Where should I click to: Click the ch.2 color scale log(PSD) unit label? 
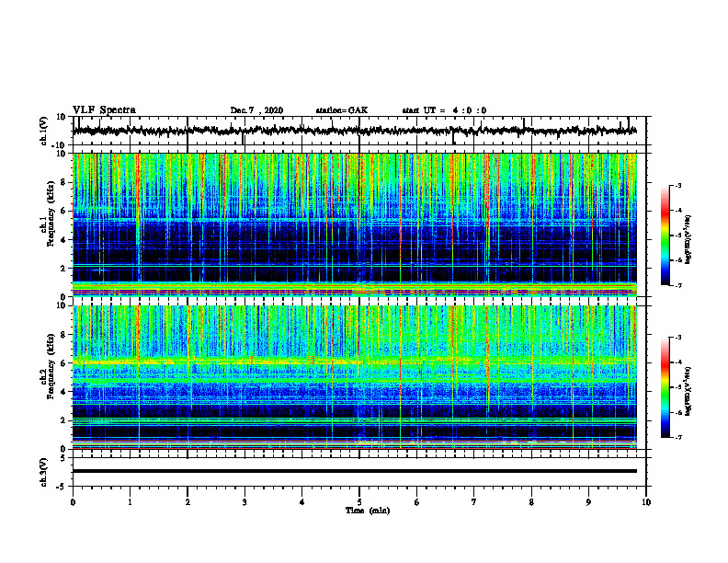[x=688, y=391]
